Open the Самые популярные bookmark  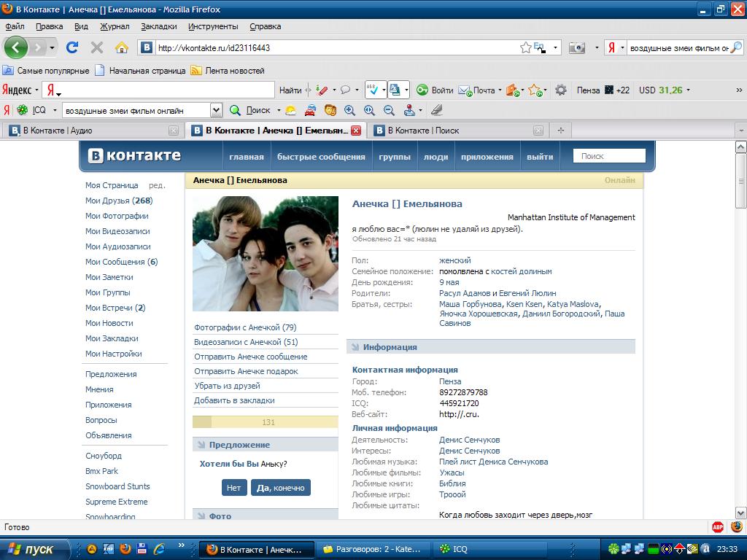tap(46, 71)
